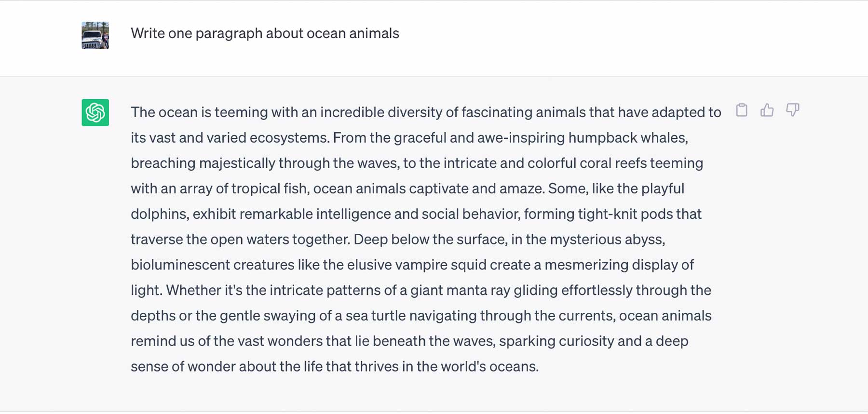This screenshot has width=868, height=414.
Task: Click the prompt 'Write one paragraph about ocean animals'
Action: pos(265,33)
